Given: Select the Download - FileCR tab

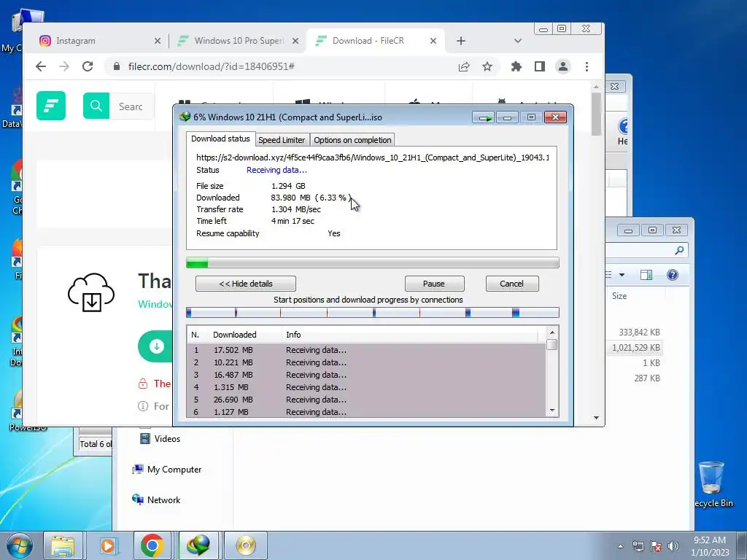Looking at the screenshot, I should point(376,41).
